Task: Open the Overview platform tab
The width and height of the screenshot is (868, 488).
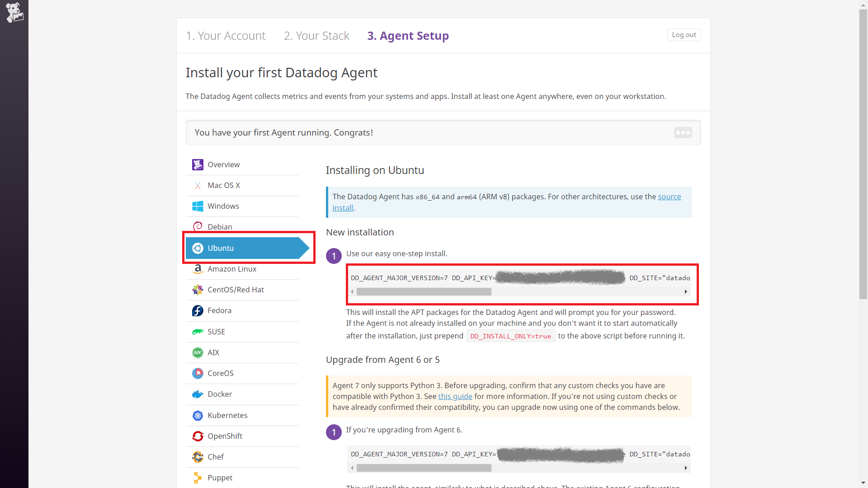Action: click(x=242, y=164)
